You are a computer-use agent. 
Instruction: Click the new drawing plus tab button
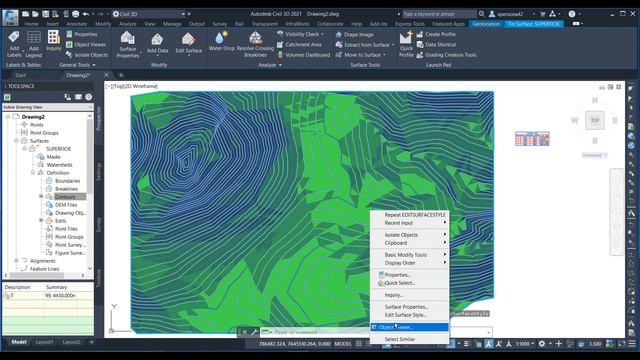click(121, 75)
